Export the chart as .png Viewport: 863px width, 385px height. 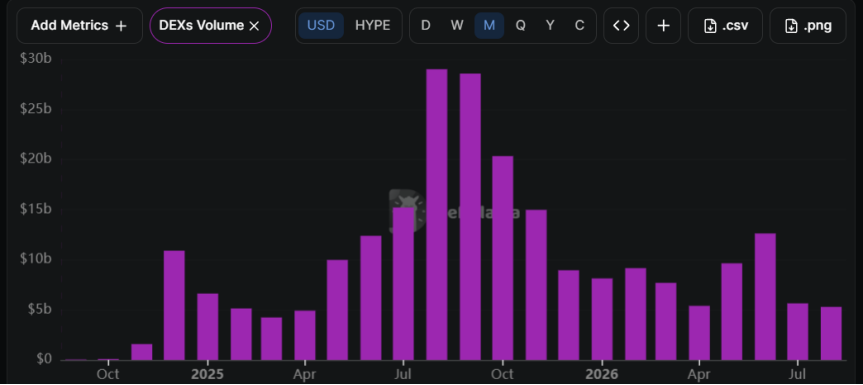pos(807,25)
